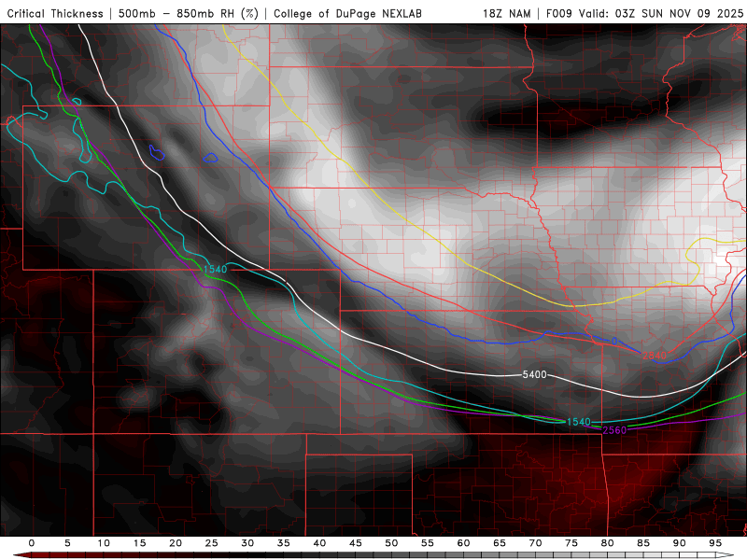Viewport: 747px width, 560px height.
Task: Click the 50 tick on the color scale
Action: click(391, 543)
